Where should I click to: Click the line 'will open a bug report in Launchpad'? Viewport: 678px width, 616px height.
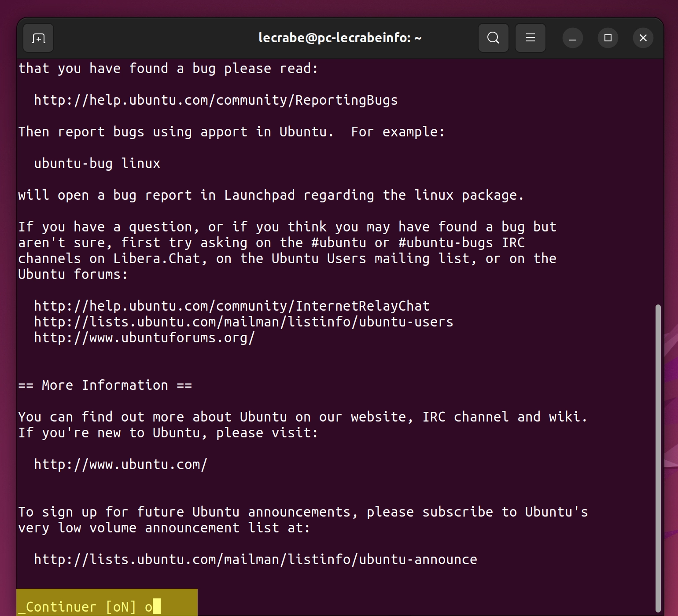(x=271, y=195)
